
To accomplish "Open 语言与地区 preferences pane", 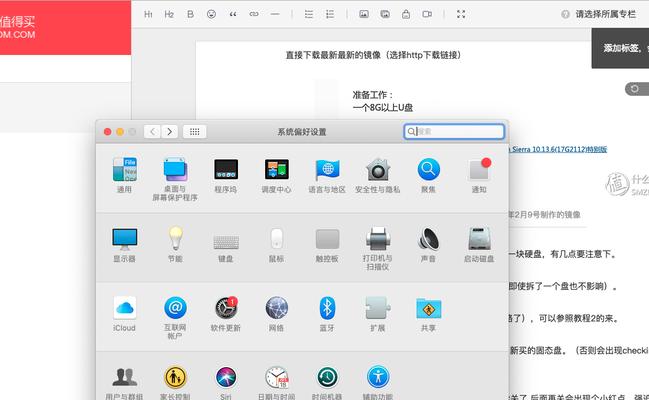I will pyautogui.click(x=327, y=175).
